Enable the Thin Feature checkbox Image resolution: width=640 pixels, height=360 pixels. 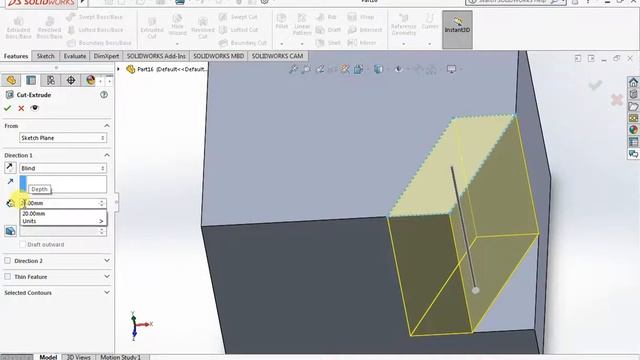point(7,276)
